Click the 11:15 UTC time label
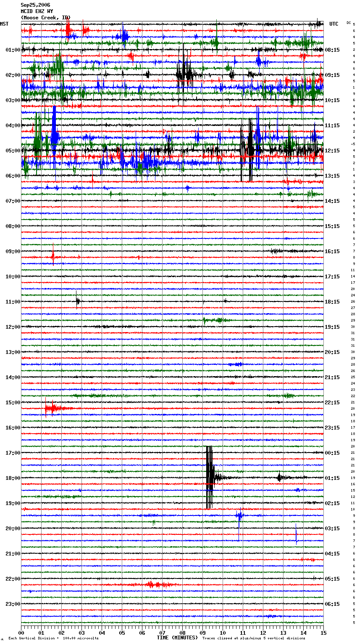This screenshot has width=357, height=644. pos(332,126)
